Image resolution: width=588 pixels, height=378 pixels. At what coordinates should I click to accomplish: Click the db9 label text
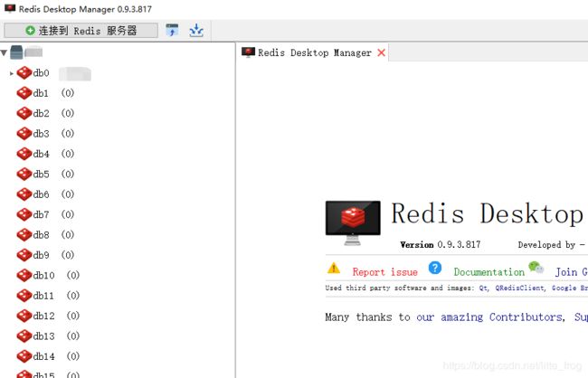pyautogui.click(x=41, y=255)
